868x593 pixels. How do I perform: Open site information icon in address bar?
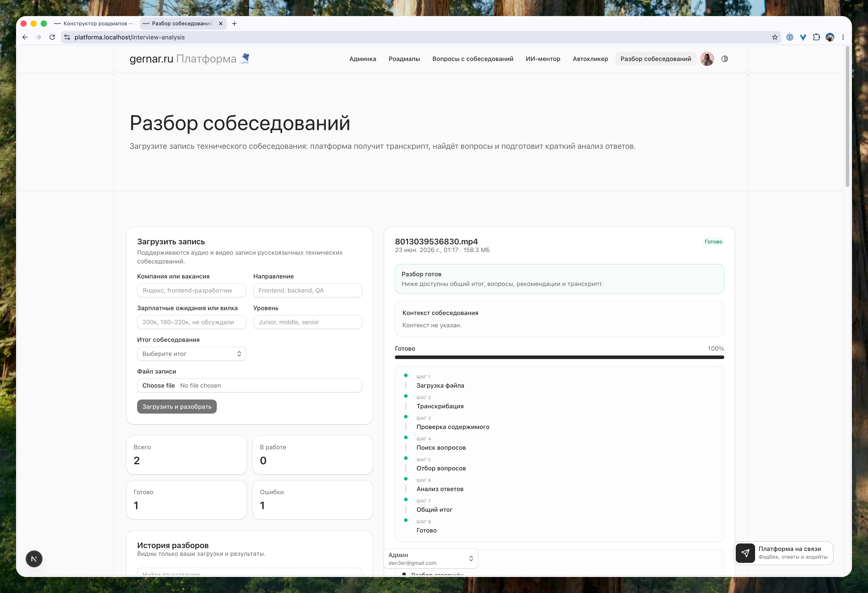[x=67, y=37]
